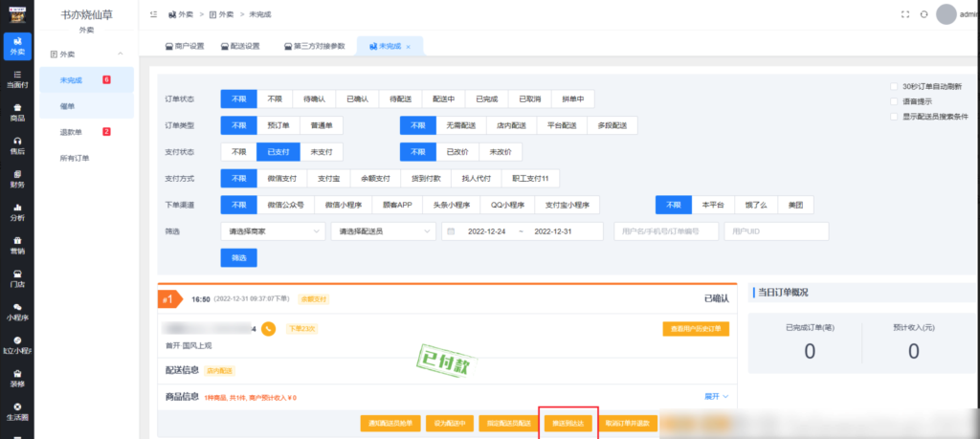Open 退款单 in the side menu
Screen dimensions: 980x439
pos(72,132)
